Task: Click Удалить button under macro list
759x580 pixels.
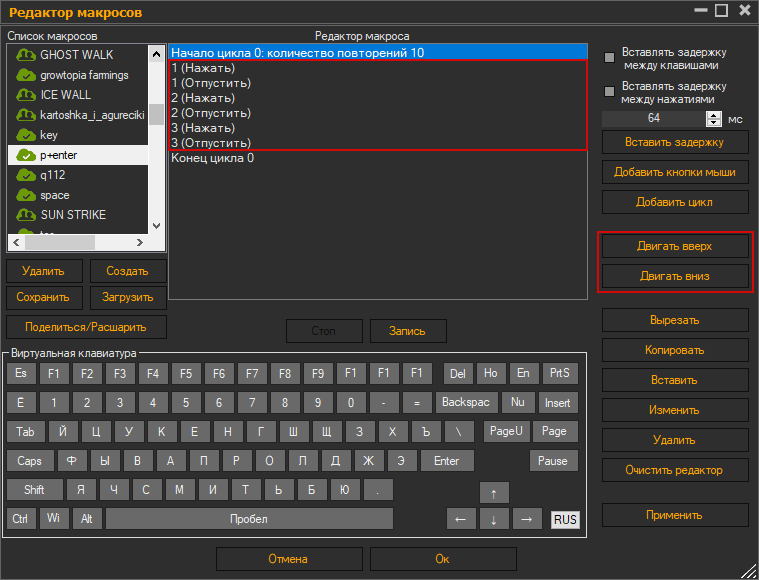Action: (x=44, y=272)
